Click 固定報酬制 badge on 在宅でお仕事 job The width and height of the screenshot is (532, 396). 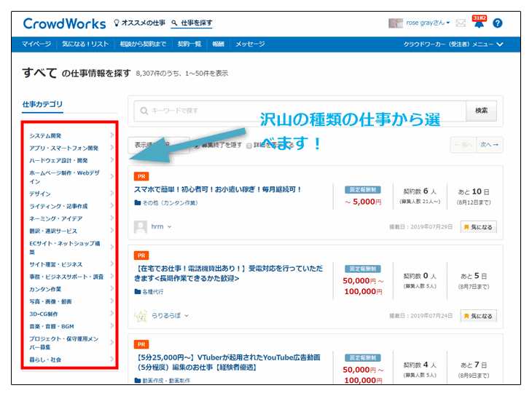tap(363, 269)
